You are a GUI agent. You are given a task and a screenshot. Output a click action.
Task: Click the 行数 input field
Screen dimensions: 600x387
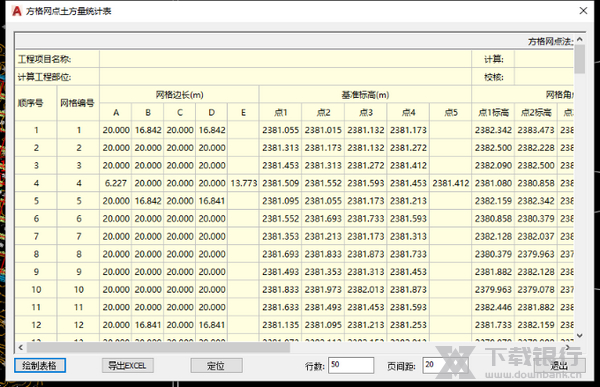[x=351, y=365]
